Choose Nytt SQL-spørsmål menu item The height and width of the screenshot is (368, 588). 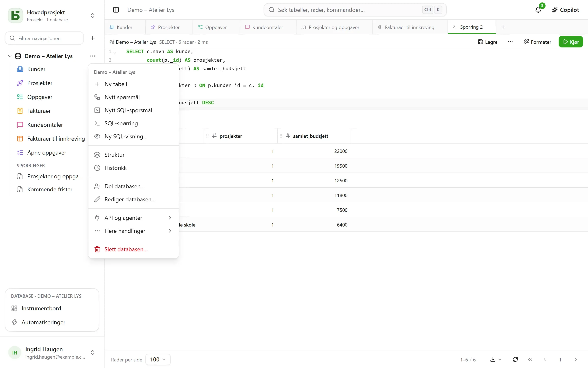133,110
